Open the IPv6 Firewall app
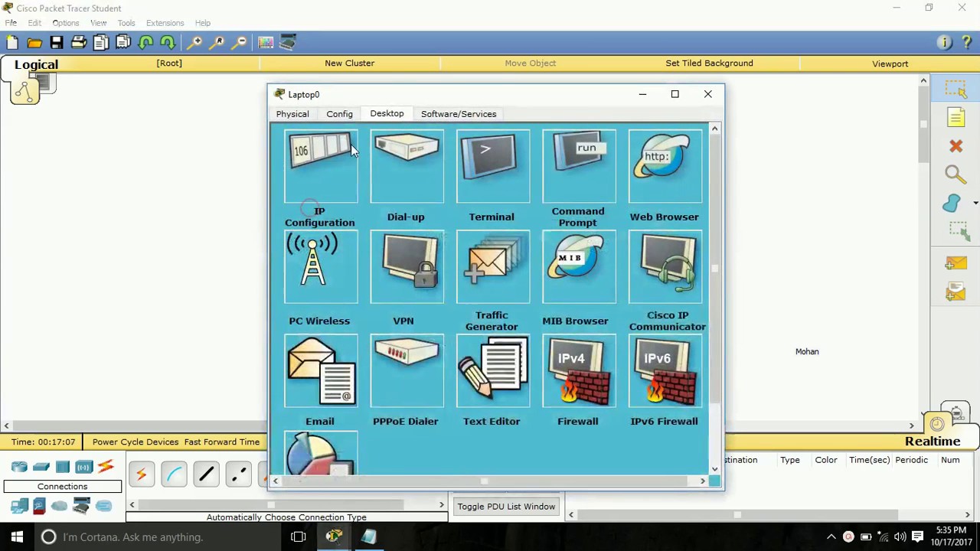Image resolution: width=980 pixels, height=551 pixels. [665, 370]
